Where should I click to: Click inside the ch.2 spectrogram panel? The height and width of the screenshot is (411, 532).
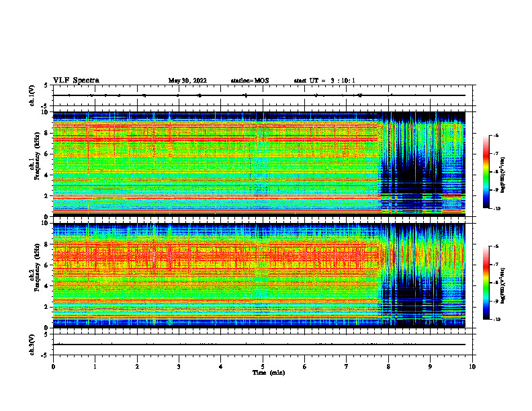263,275
